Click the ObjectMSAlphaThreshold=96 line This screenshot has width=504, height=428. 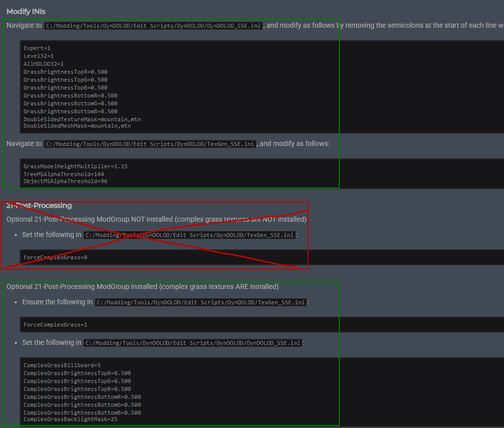(x=65, y=182)
